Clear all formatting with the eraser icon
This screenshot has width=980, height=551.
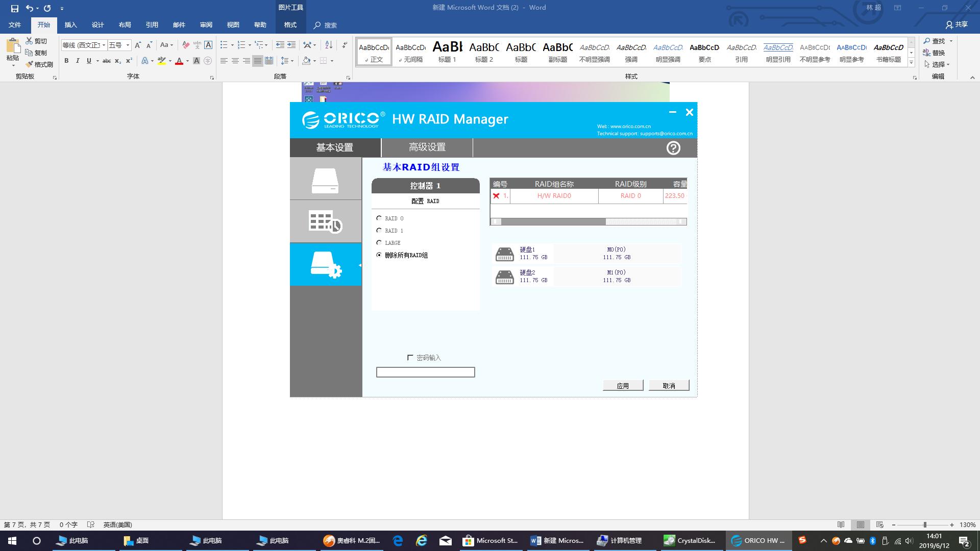(186, 45)
